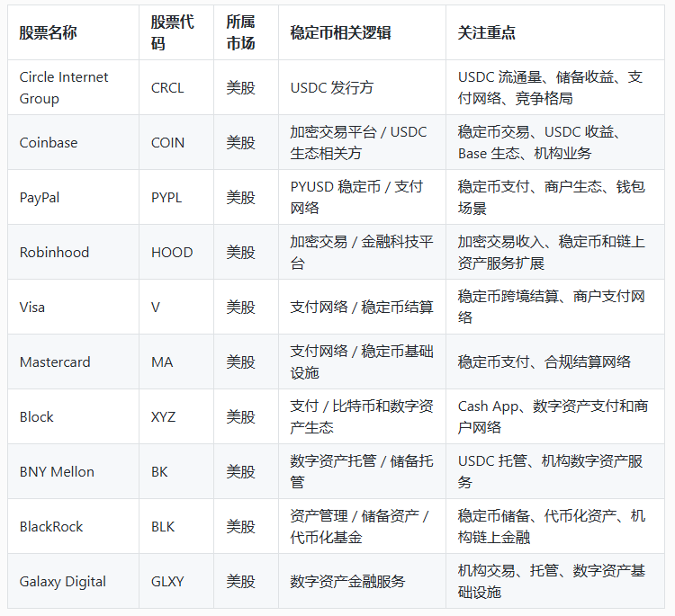Click the BNY Mellon name cell
Screen dimensions: 675x616
(73, 471)
